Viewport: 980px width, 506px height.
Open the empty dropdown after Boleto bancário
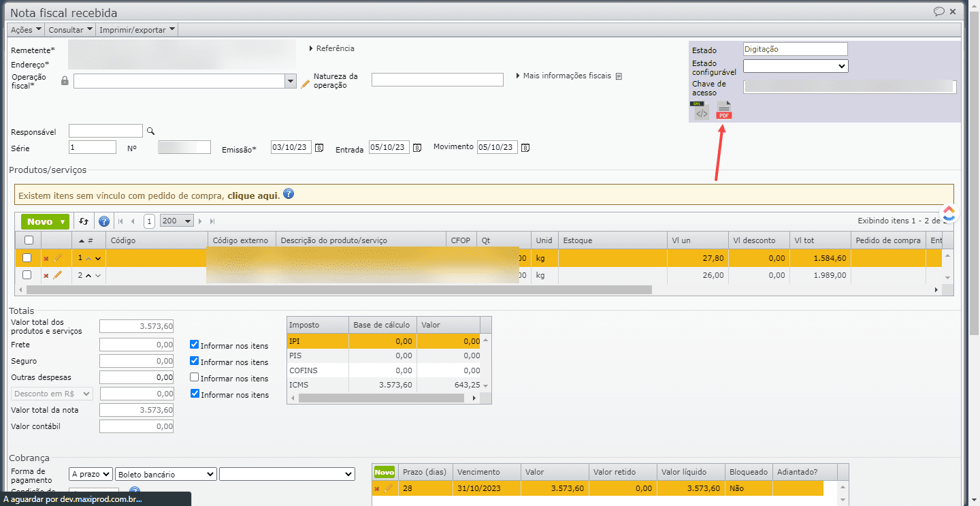287,474
